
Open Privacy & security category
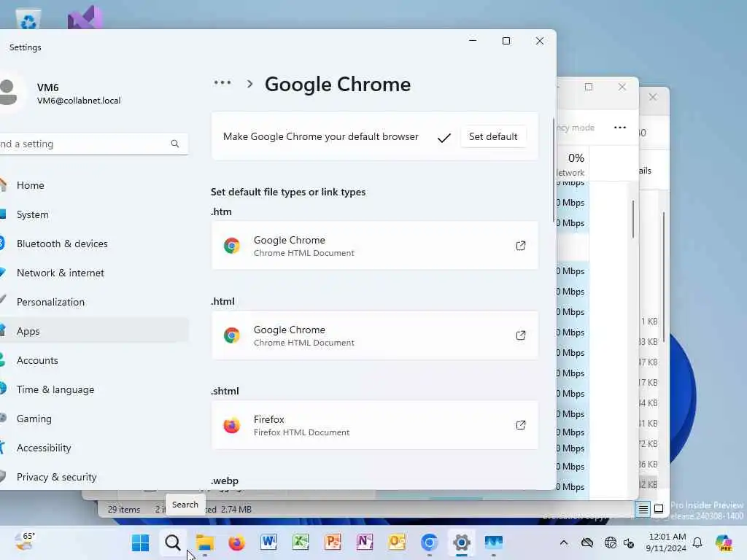point(93,477)
